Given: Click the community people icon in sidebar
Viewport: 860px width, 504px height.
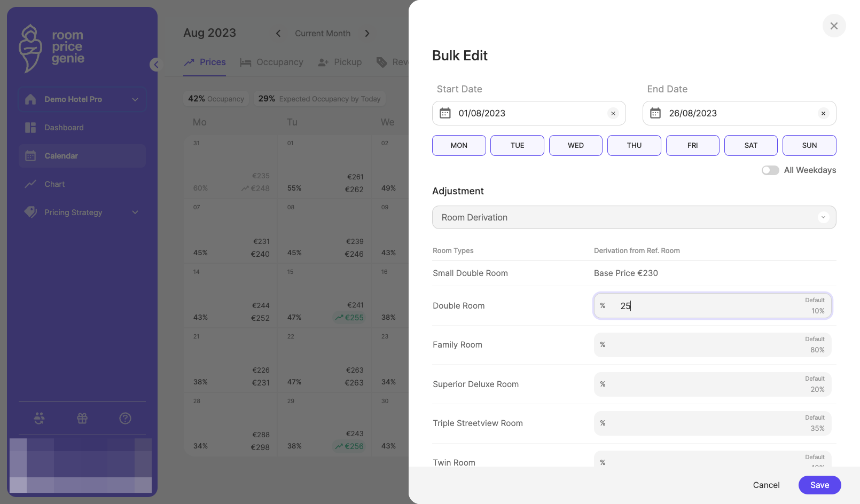Looking at the screenshot, I should coord(39,419).
